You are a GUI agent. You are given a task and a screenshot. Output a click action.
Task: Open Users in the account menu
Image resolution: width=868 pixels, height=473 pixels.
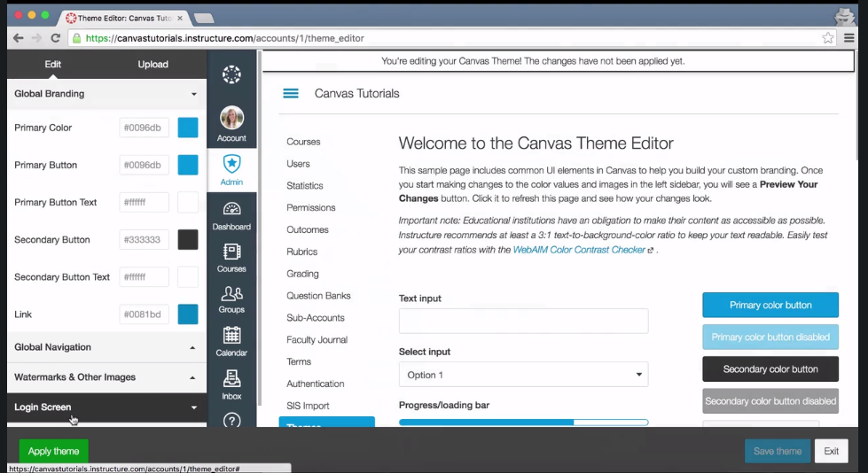(x=298, y=164)
